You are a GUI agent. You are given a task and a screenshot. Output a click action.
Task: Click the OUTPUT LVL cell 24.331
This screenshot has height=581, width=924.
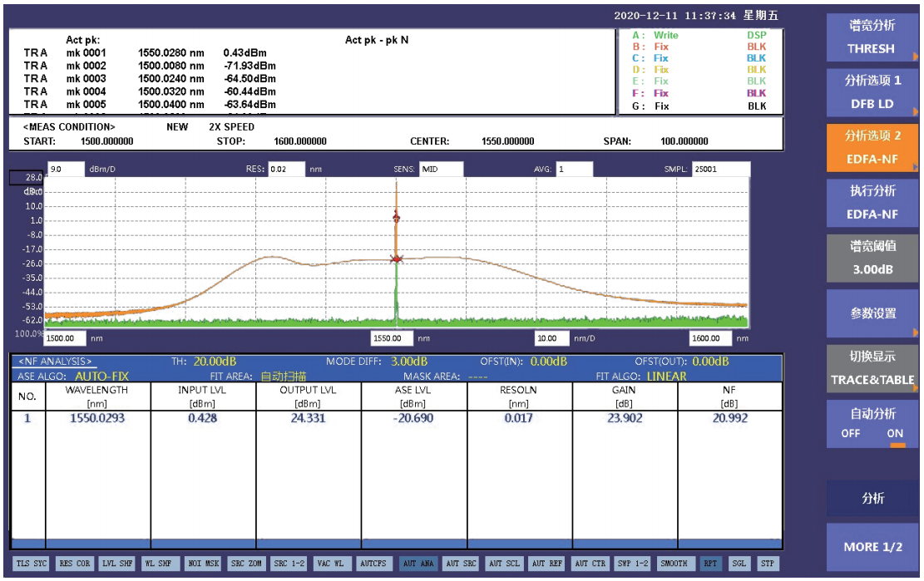pos(309,419)
